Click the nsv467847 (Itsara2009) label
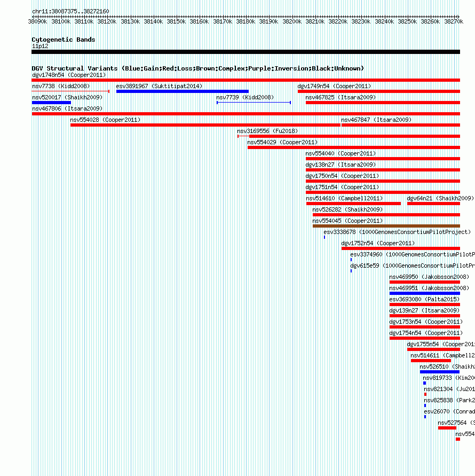 click(376, 120)
